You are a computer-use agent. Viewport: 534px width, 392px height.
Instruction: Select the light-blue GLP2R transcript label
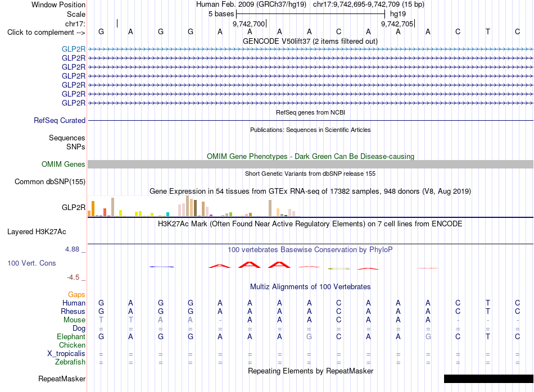[x=74, y=49]
